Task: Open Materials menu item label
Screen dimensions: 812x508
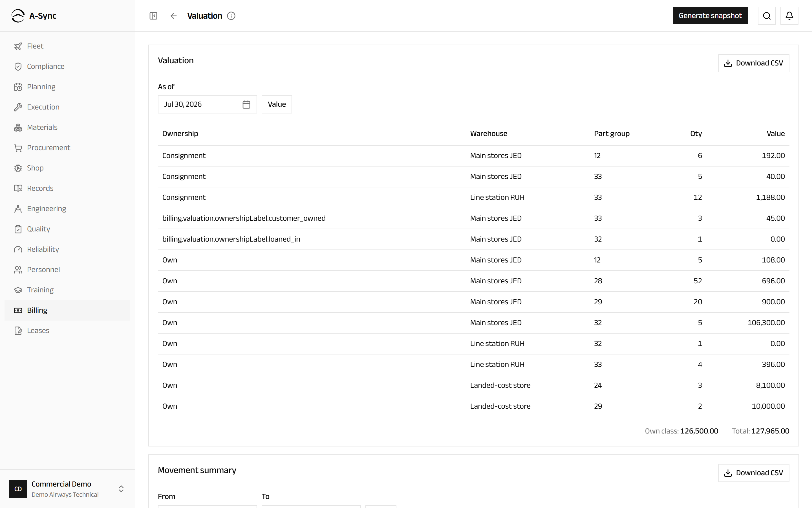Action: pyautogui.click(x=42, y=127)
